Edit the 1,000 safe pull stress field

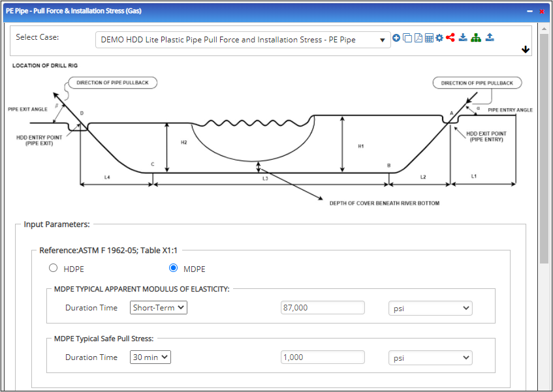point(323,357)
